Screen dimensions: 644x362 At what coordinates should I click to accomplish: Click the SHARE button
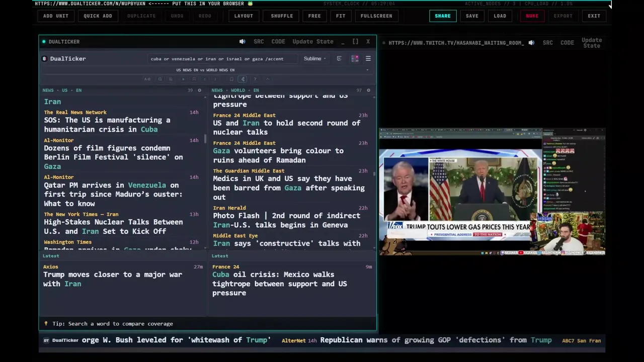pos(443,16)
